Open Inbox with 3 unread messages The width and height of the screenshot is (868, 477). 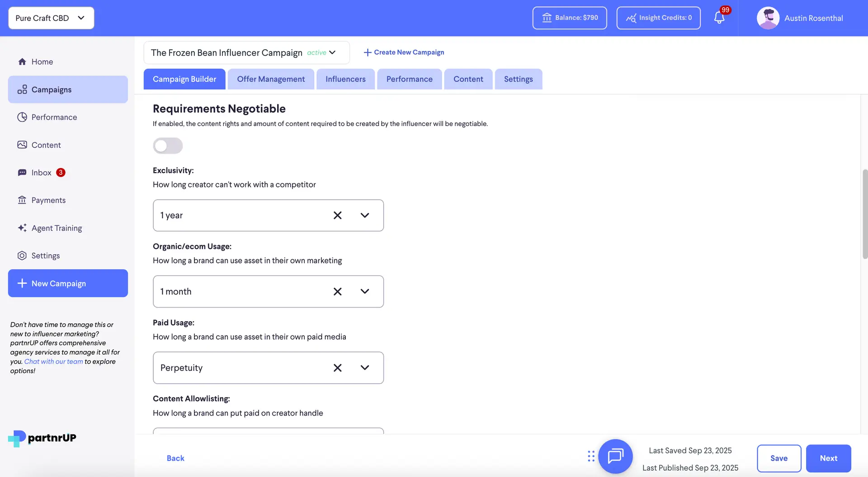coord(42,173)
